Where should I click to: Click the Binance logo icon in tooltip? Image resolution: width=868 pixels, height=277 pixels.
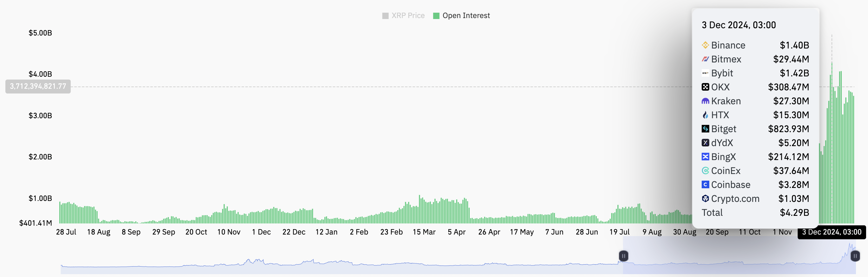click(705, 45)
